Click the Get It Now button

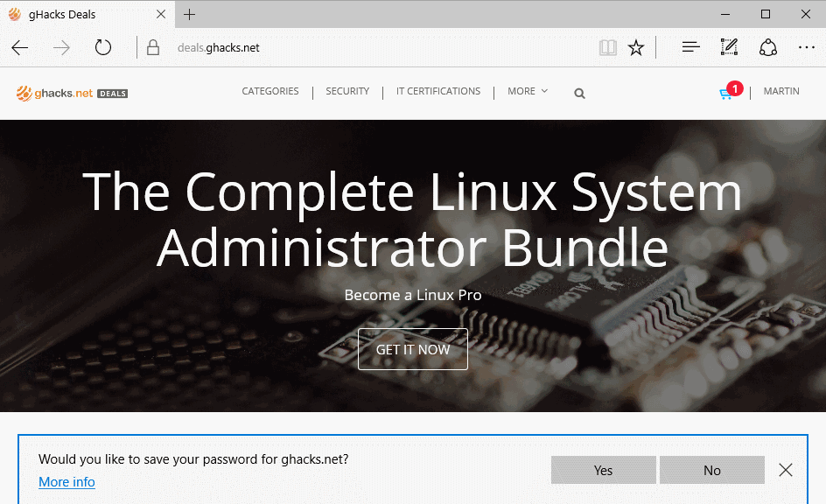pos(413,349)
